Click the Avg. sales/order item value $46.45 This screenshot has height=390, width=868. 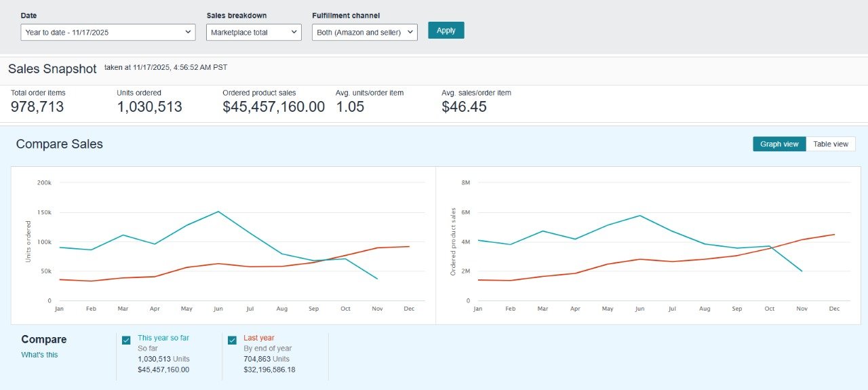coord(464,106)
